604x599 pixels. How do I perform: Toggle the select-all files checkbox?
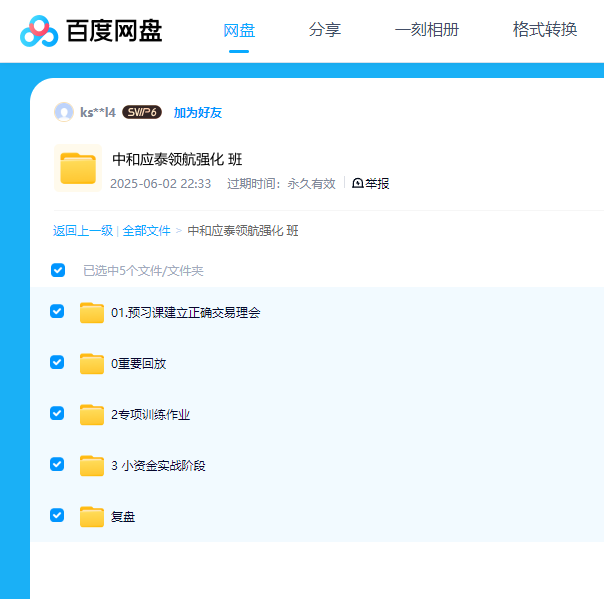pos(58,270)
